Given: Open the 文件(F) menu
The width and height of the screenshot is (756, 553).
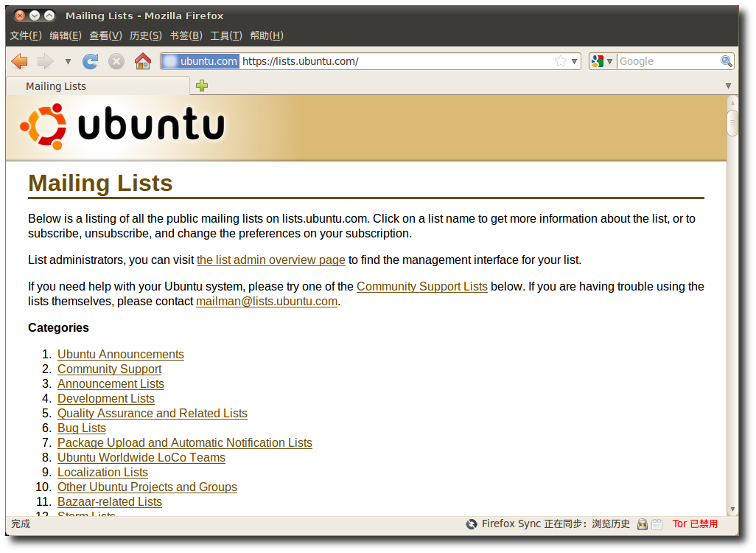Looking at the screenshot, I should (x=26, y=35).
